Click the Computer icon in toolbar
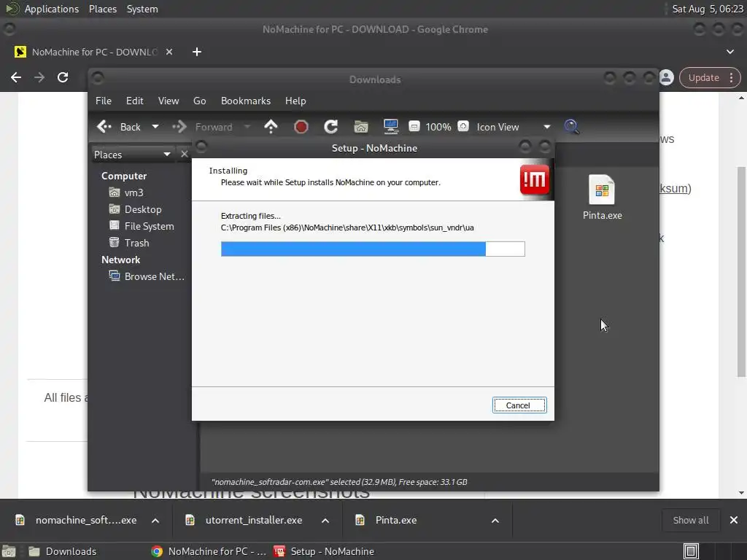The image size is (747, 560). point(391,127)
